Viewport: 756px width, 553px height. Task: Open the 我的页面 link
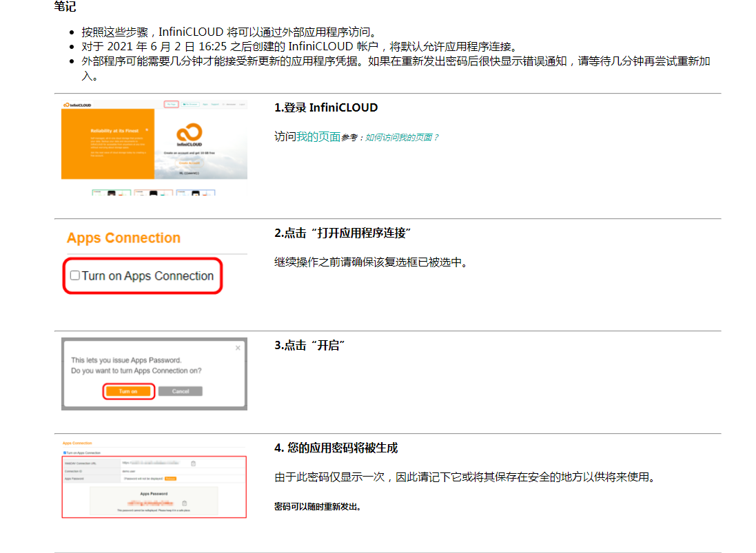coord(318,137)
